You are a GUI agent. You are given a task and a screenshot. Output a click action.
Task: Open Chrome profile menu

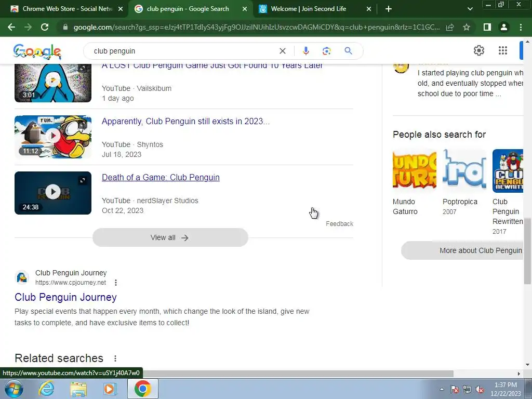pyautogui.click(x=504, y=27)
